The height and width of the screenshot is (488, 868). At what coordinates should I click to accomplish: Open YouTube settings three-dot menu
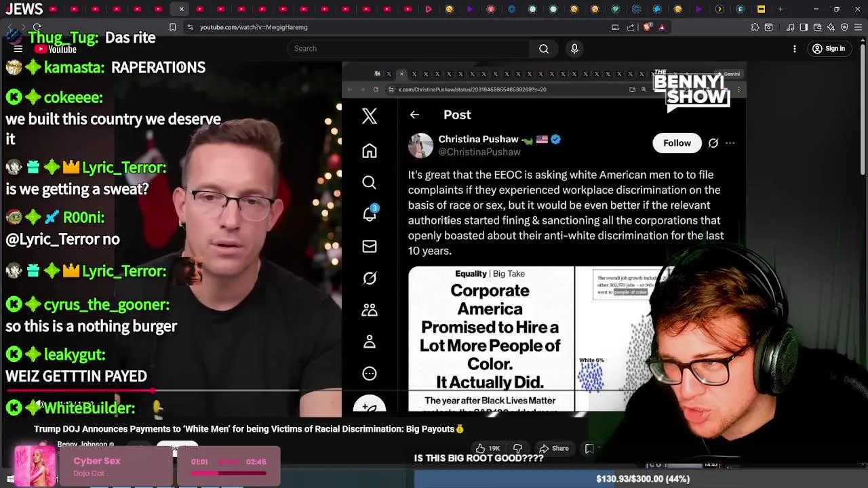[x=795, y=49]
